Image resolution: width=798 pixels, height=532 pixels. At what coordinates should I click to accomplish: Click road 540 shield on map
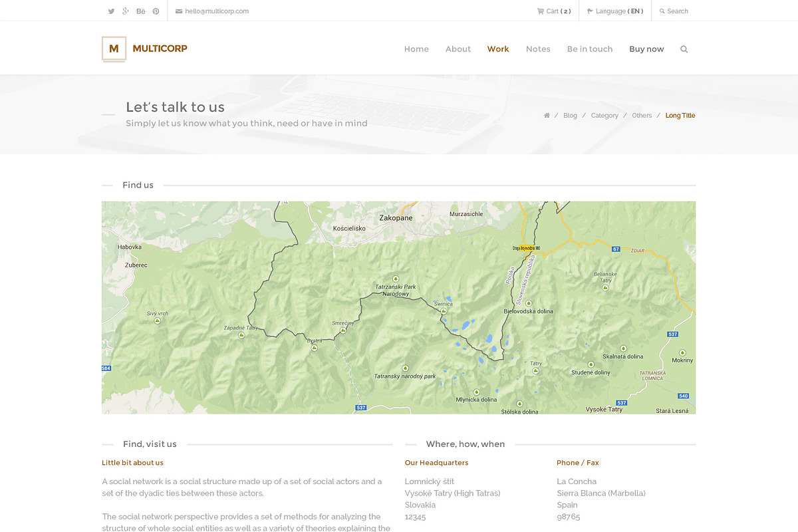(x=684, y=396)
